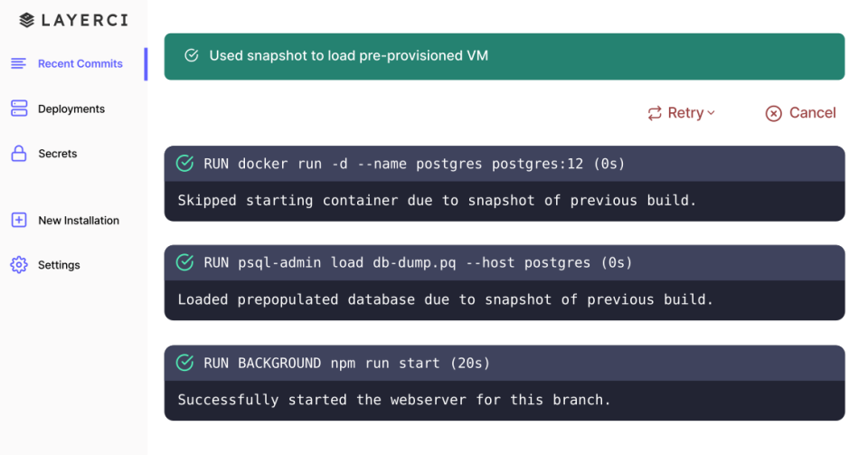Open the Deployments menu item
The image size is (868, 455).
[x=71, y=109]
